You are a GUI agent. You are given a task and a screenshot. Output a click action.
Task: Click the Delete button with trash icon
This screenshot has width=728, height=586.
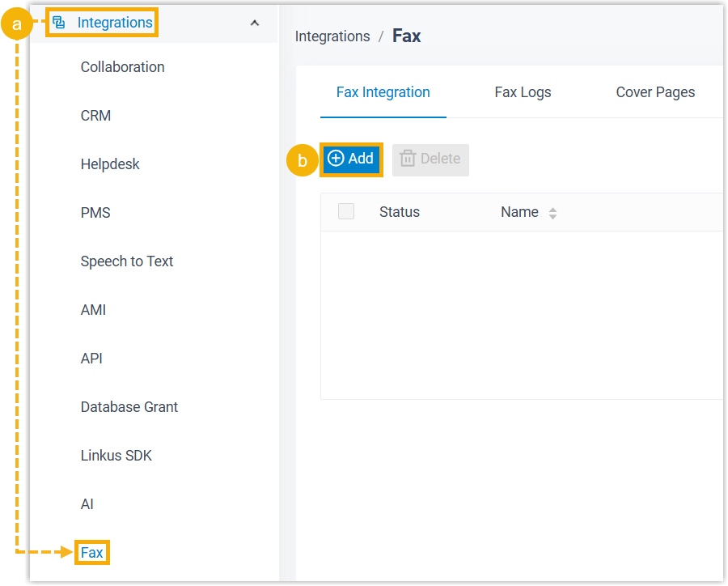click(x=430, y=159)
